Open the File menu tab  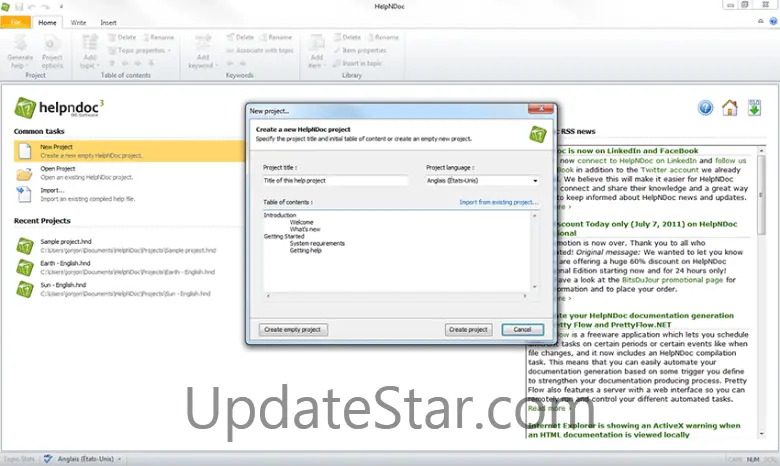15,22
